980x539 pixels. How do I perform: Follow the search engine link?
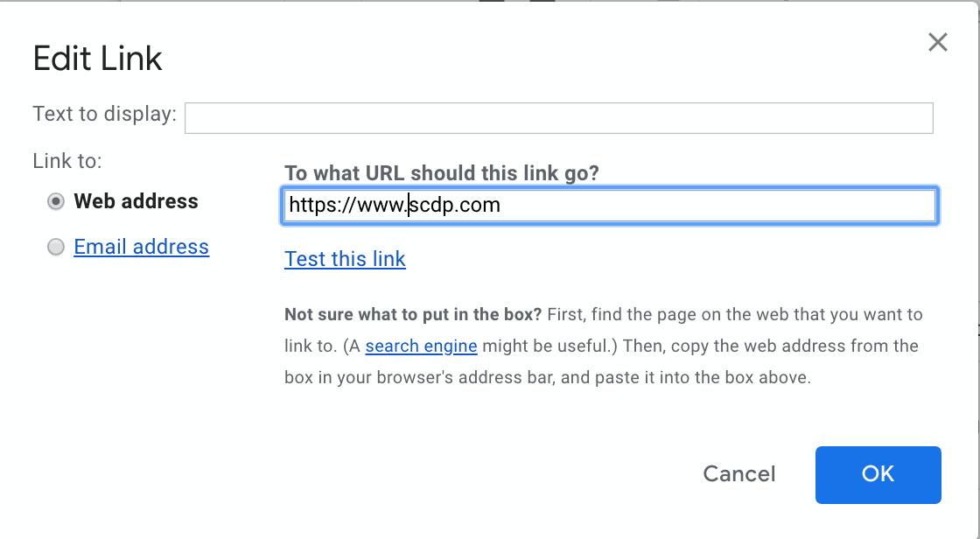(x=421, y=346)
